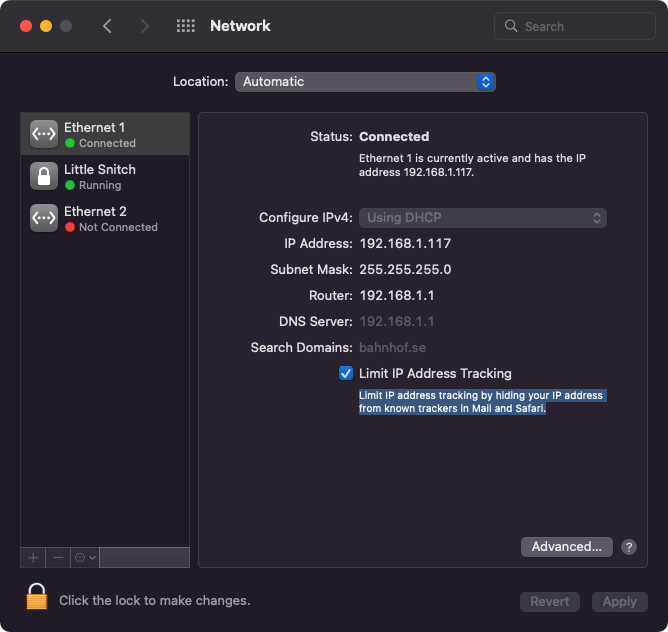Show all preferences grid icon
This screenshot has height=632, width=668.
click(x=186, y=26)
